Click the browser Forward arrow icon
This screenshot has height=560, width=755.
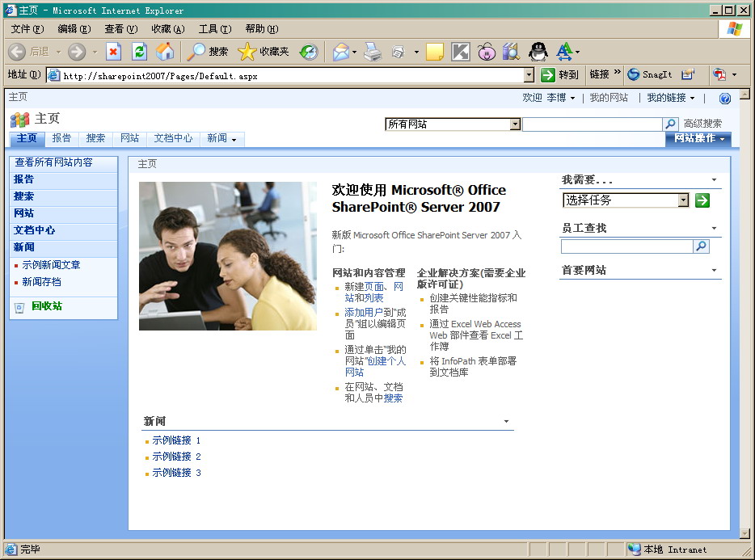coord(77,52)
